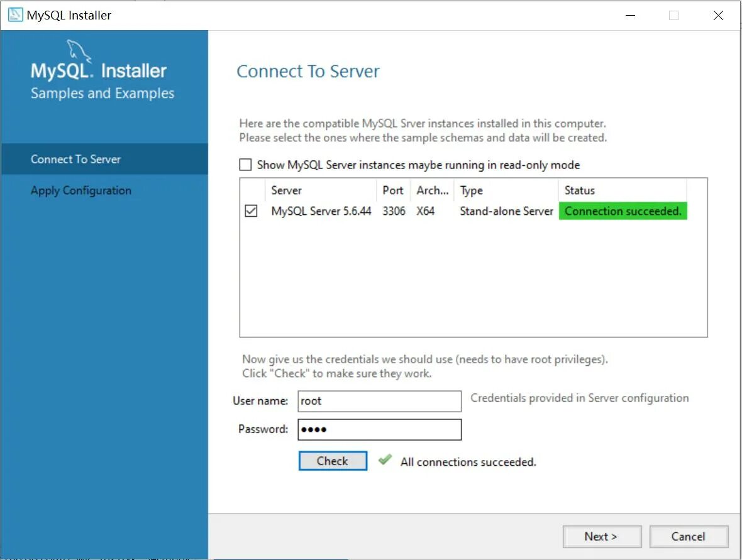
Task: Sort instances by Port column
Action: (392, 190)
